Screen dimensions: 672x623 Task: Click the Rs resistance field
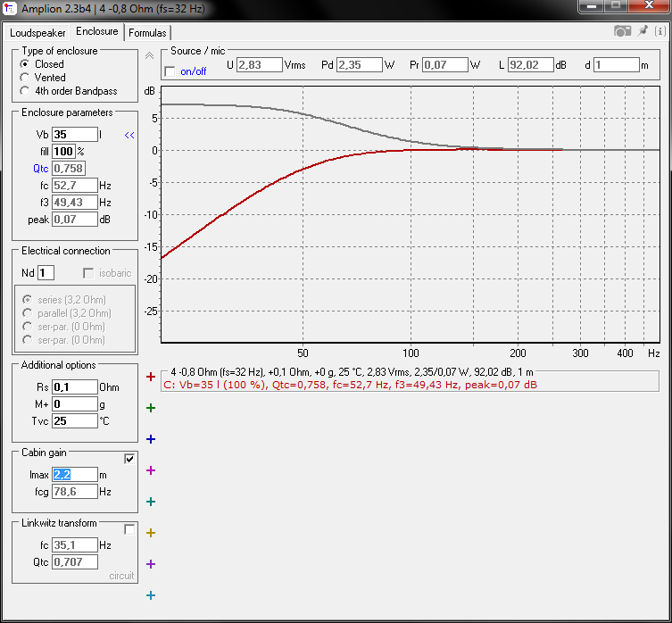tap(75, 387)
